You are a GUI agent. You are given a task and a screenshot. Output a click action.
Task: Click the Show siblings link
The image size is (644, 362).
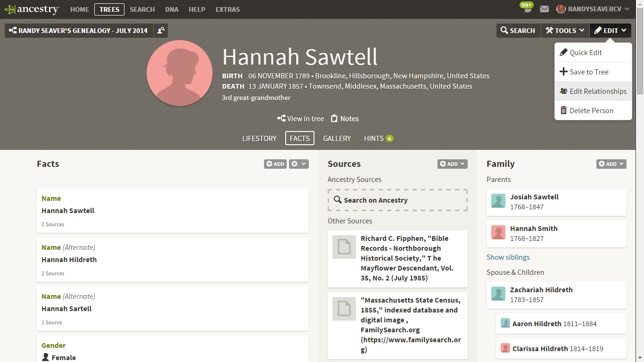click(508, 257)
